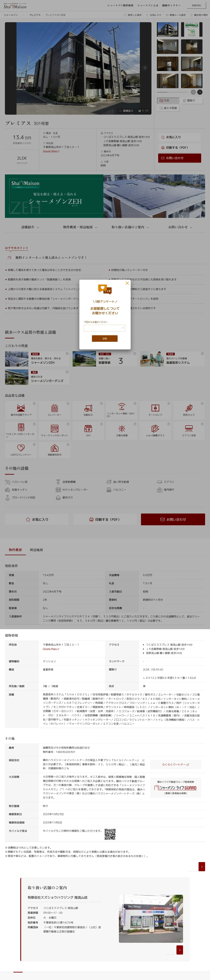This screenshot has height=980, width=210.
Task: Open the お気に入り star in the utility bar
Action: (154, 15)
